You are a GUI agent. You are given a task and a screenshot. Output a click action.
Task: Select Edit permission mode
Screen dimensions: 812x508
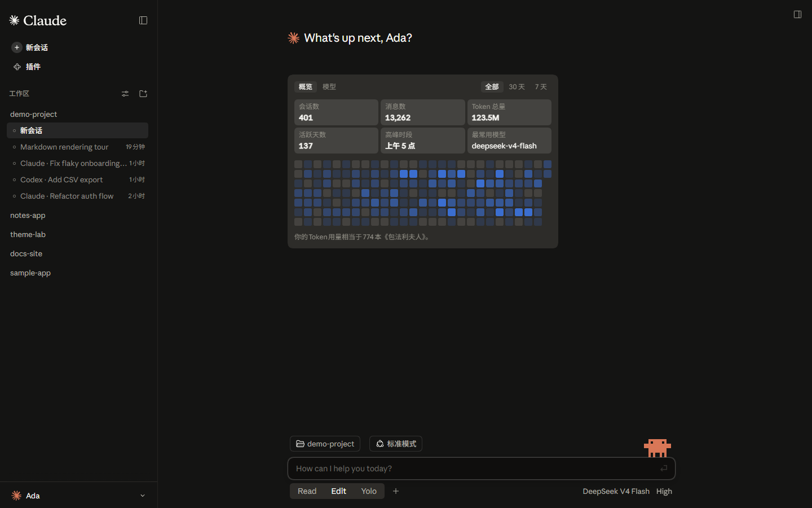(x=338, y=491)
